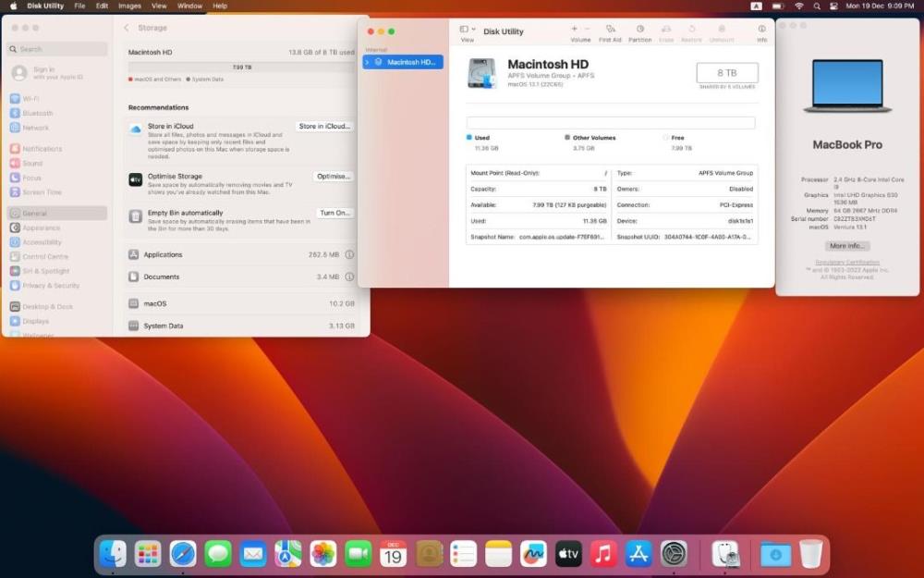Viewport: 924px width, 578px height.
Task: Show info for Applications storage row
Action: (x=349, y=255)
